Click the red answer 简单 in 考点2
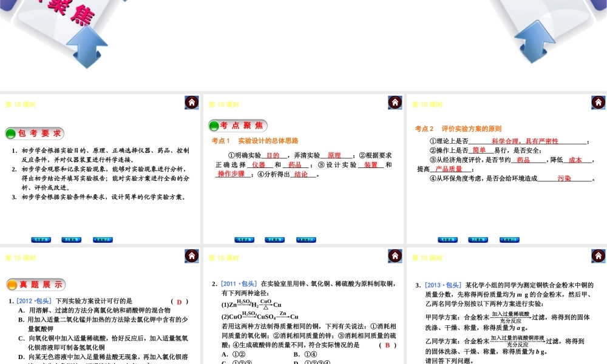 tap(480, 150)
